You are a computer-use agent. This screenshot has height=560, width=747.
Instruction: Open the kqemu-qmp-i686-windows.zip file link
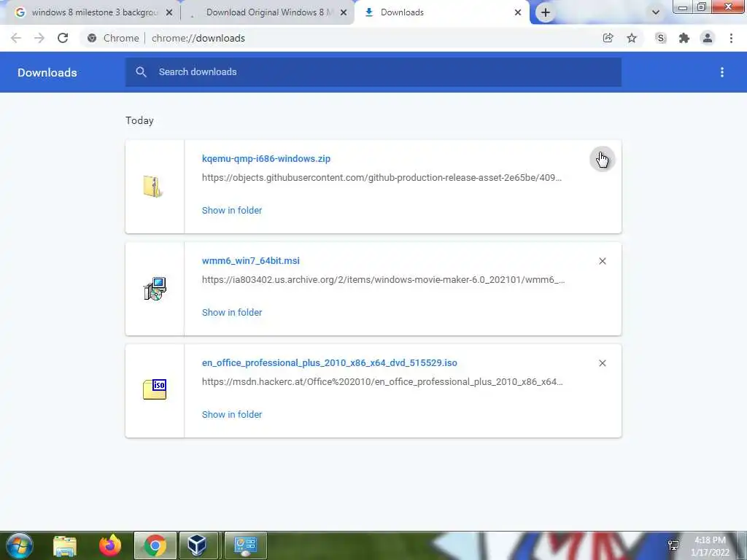pyautogui.click(x=266, y=158)
